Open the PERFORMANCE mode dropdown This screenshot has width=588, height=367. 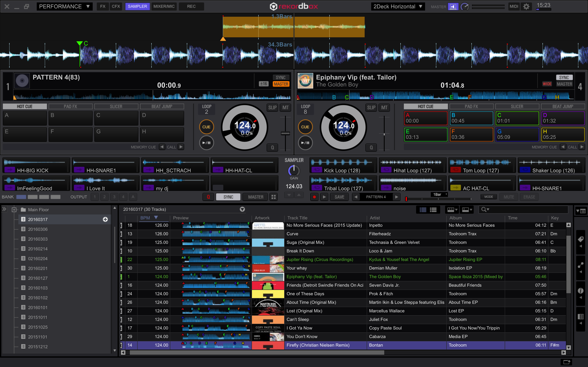click(x=64, y=7)
